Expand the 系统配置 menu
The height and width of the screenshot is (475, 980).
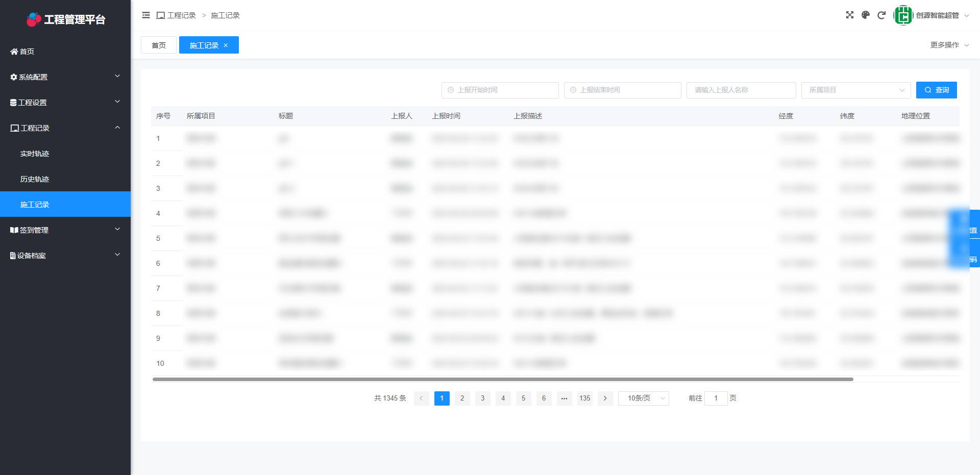(65, 77)
